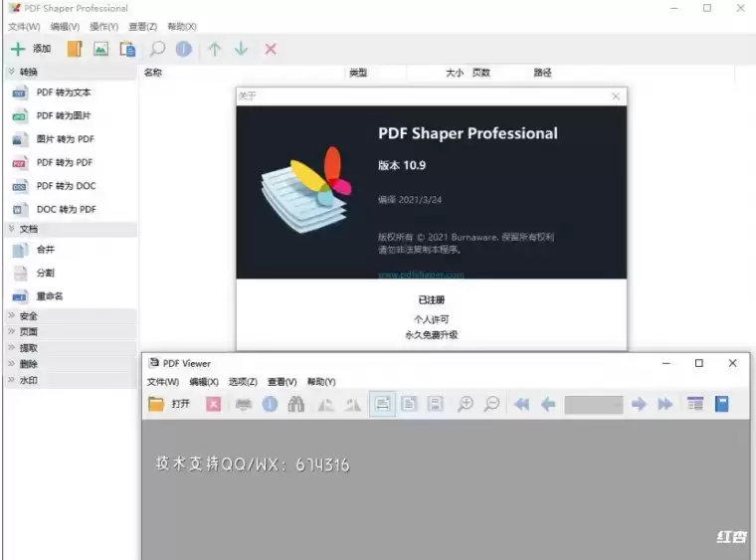Open 帮助(Y) menu in PDF Viewer
This screenshot has height=560, width=756.
tap(321, 382)
